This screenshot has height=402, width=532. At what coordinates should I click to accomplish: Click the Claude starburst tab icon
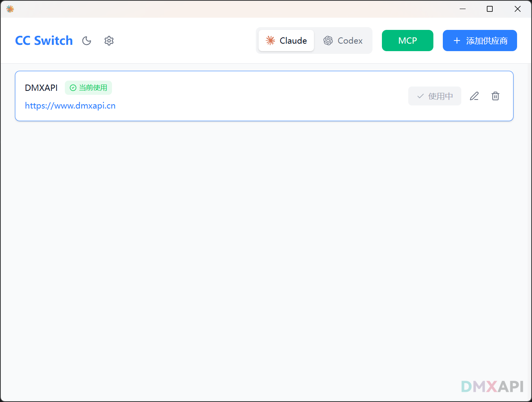(270, 41)
